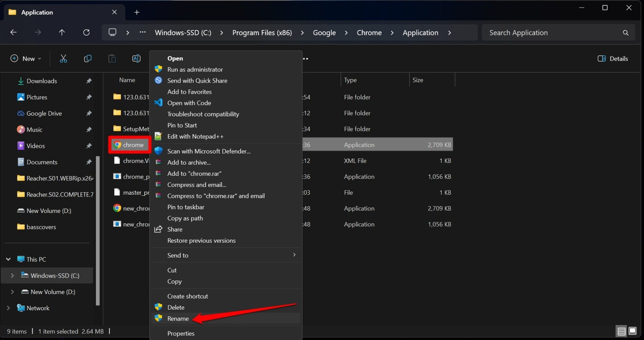Open the New dropdown menu
This screenshot has width=644, height=340.
(x=26, y=59)
